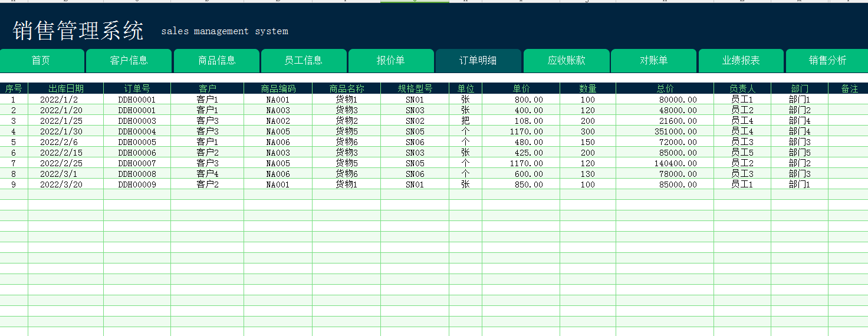Select the 总价 column header
The image size is (868, 336).
665,88
